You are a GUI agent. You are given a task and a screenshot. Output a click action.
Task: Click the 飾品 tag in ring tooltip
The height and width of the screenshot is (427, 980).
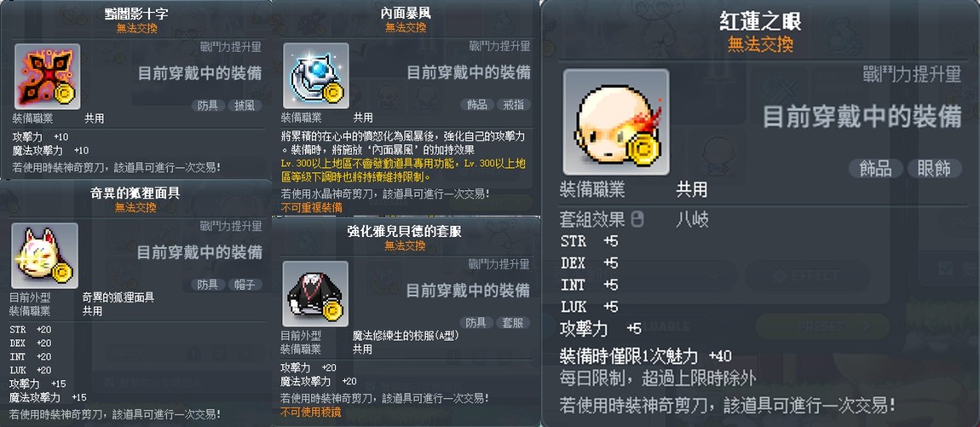tap(477, 104)
